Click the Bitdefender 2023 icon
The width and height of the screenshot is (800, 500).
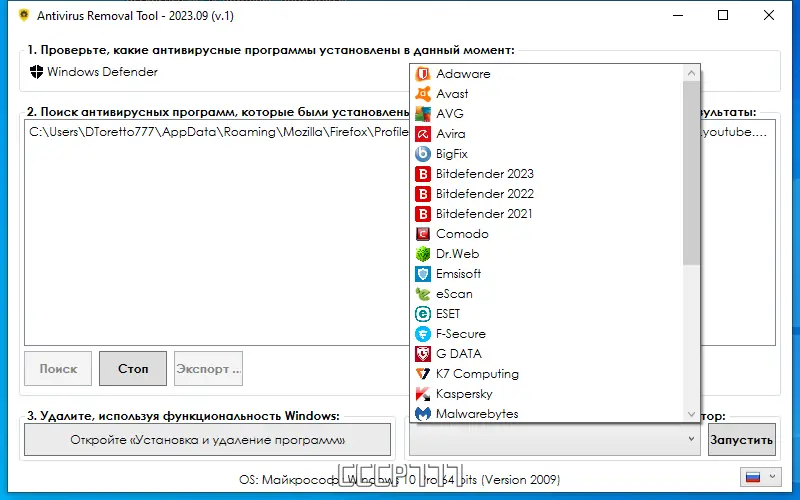422,174
